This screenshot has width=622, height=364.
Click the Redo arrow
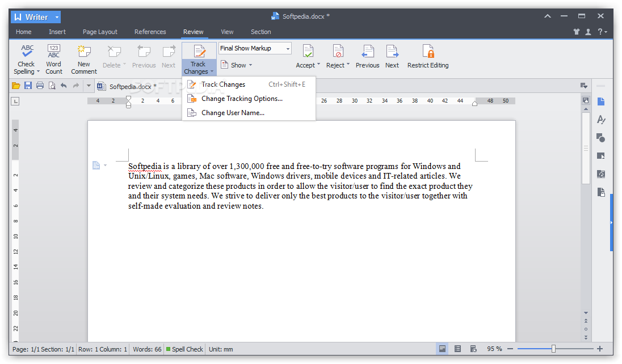pos(76,86)
